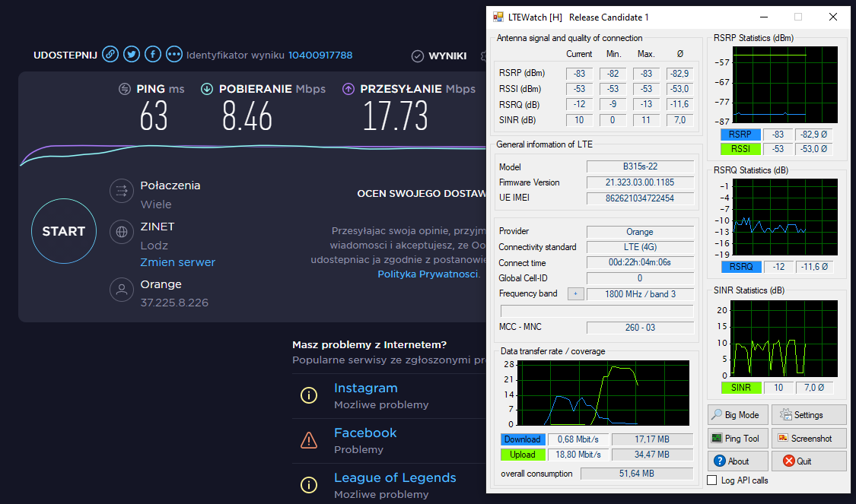Click the Instagram info warning icon
The height and width of the screenshot is (504, 856).
point(309,395)
